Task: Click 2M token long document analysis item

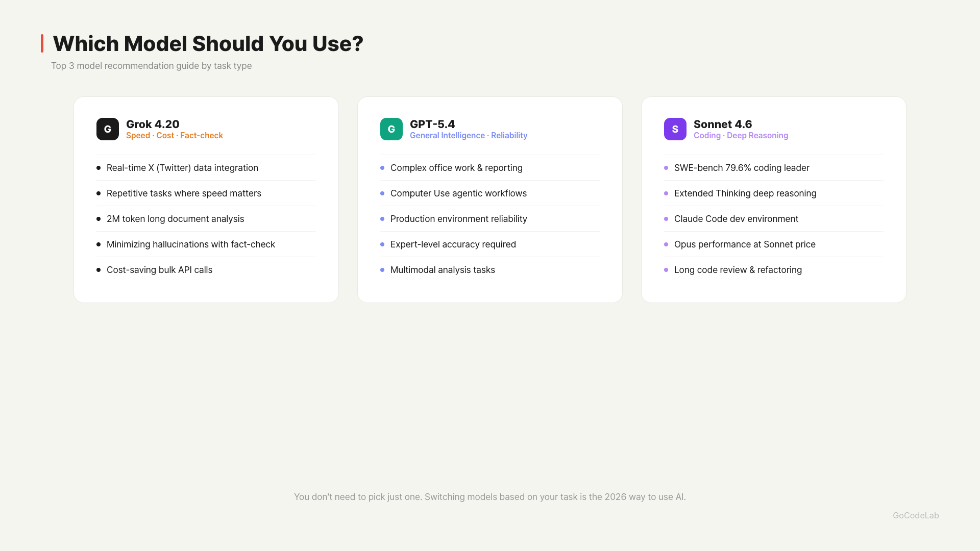Action: 175,219
